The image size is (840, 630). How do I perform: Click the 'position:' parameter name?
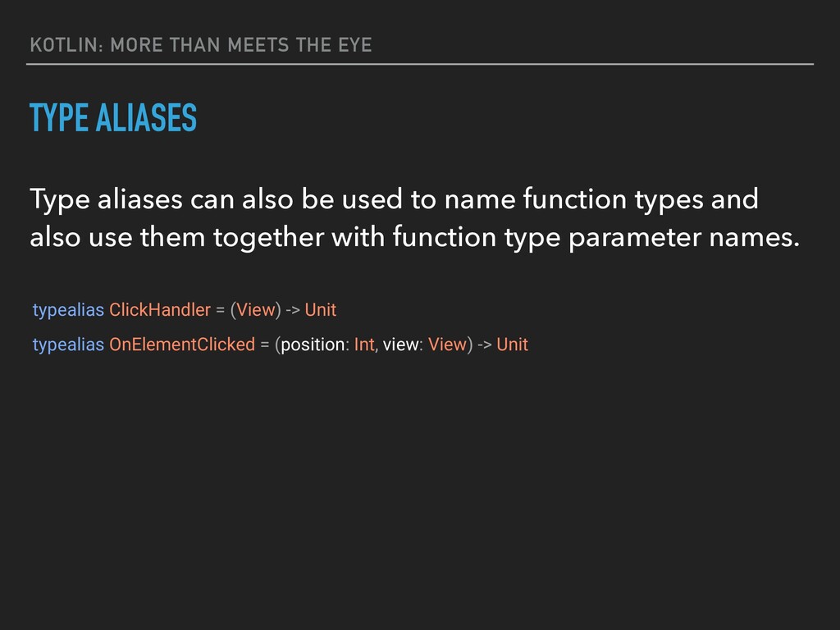tap(314, 345)
